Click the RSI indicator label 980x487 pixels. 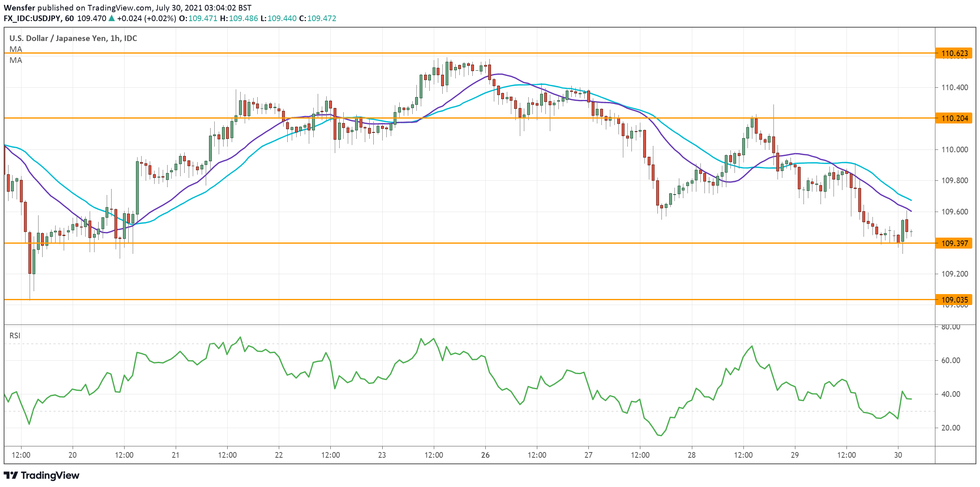(15, 335)
